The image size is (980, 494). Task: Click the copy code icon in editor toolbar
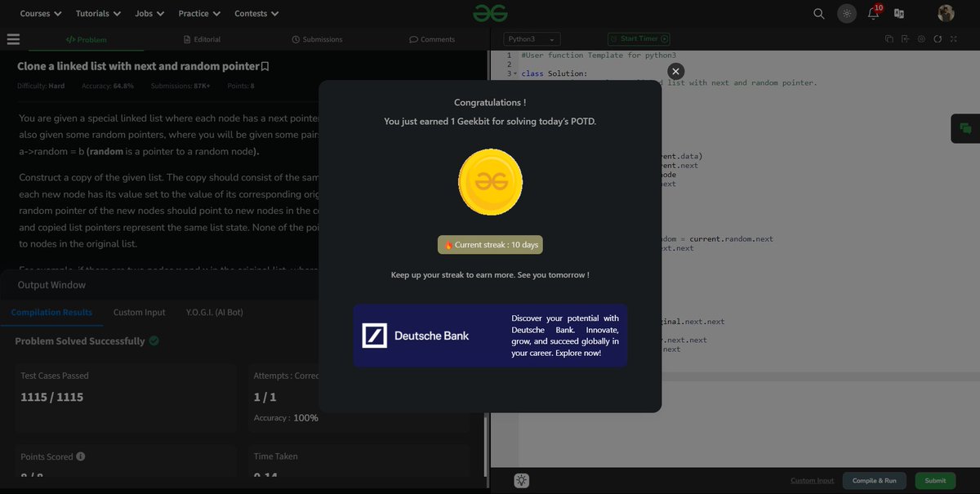tap(889, 39)
